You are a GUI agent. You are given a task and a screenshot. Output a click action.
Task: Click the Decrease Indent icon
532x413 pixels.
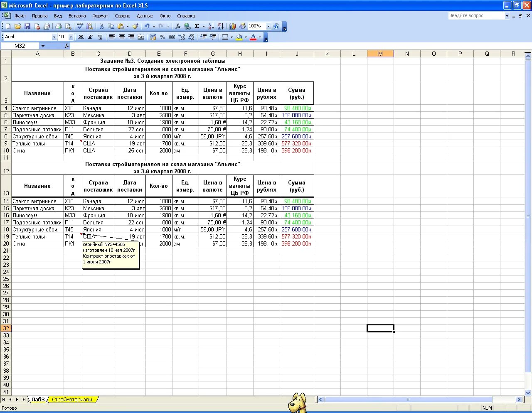click(203, 37)
